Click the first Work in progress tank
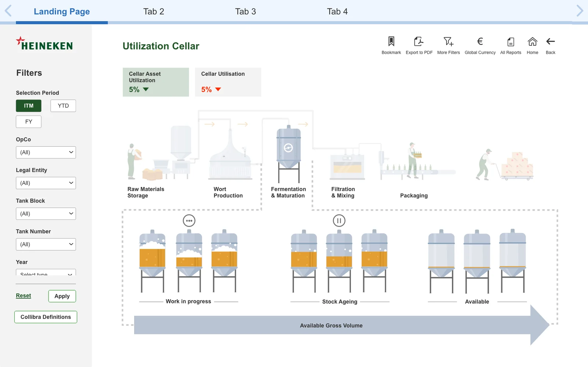Image resolution: width=588 pixels, height=367 pixels. point(152,261)
